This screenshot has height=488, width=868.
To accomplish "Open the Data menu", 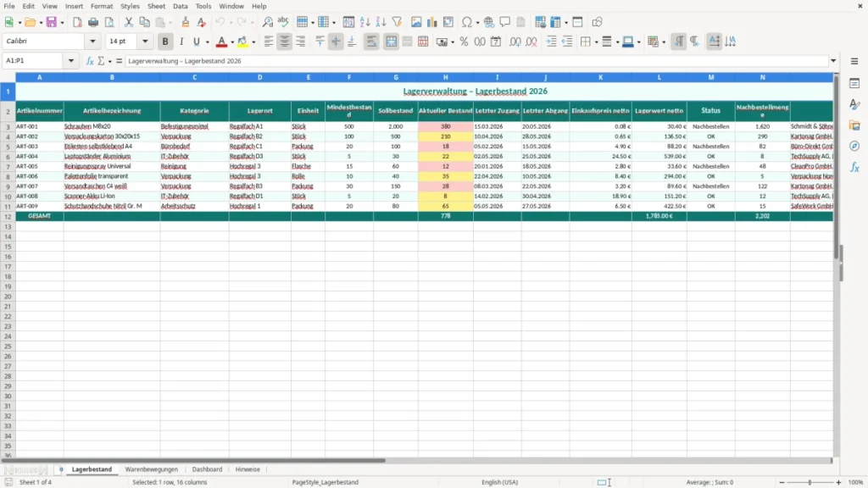I will click(181, 6).
